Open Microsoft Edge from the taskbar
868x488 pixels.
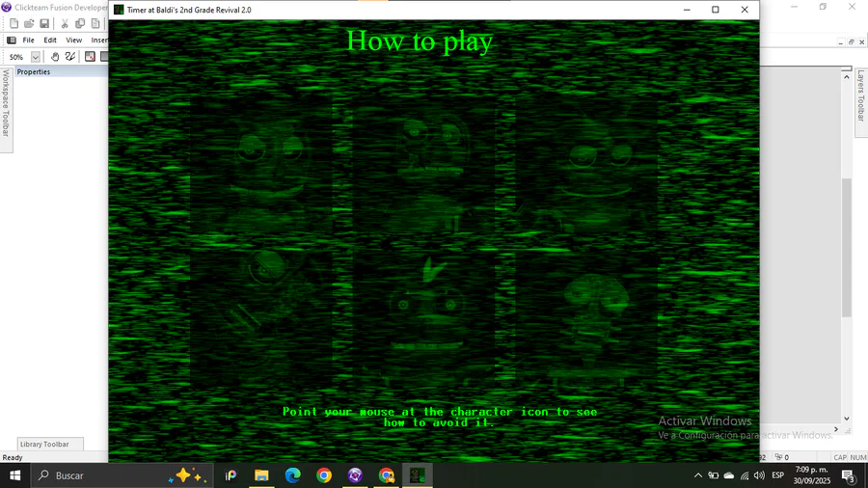(x=293, y=475)
